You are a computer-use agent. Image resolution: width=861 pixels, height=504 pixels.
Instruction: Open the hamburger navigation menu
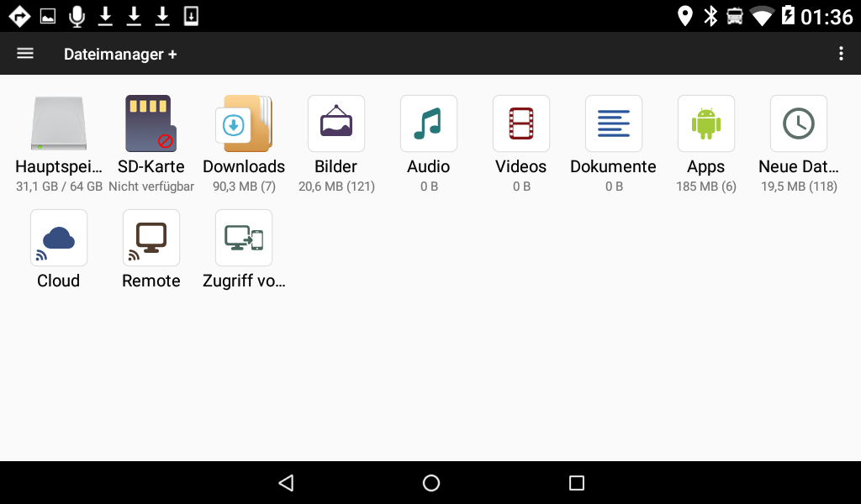(25, 54)
